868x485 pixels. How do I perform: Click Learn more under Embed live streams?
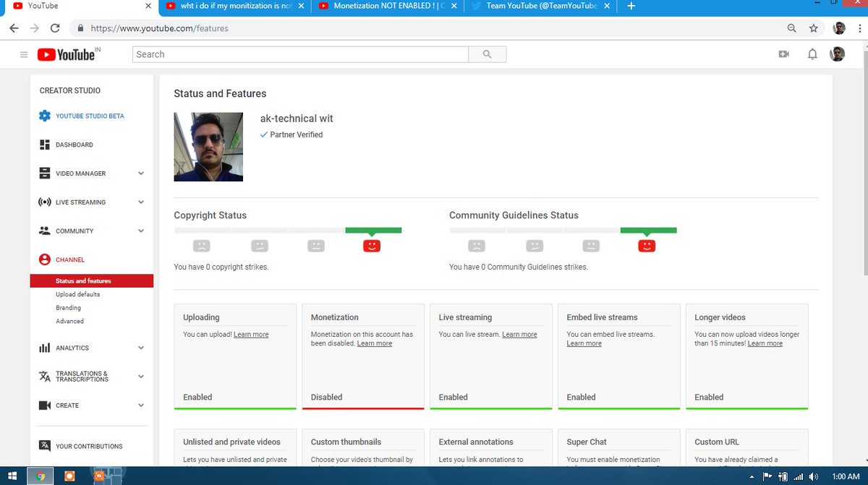click(x=584, y=344)
